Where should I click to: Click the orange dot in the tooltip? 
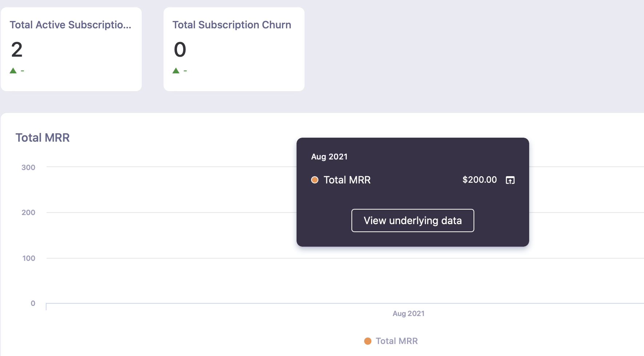(x=315, y=180)
